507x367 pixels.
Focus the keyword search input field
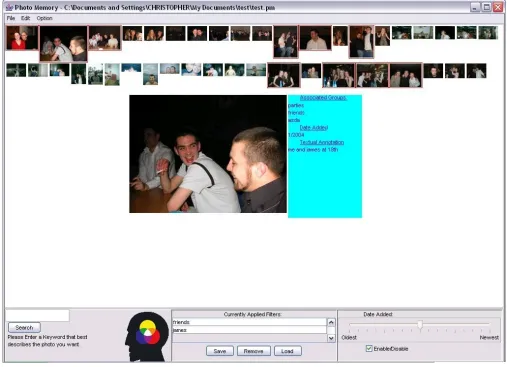[x=37, y=315]
